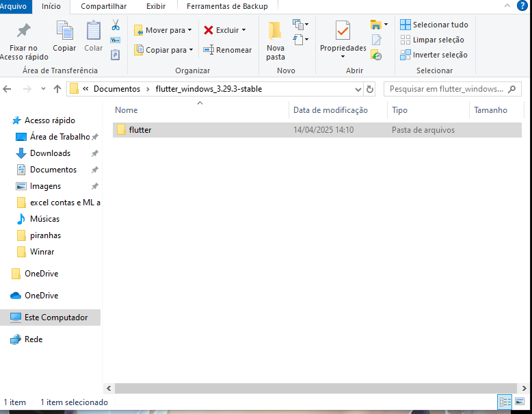The height and width of the screenshot is (414, 532).
Task: Click the Fixar no Acesso rápido pin icon
Action: (23, 31)
